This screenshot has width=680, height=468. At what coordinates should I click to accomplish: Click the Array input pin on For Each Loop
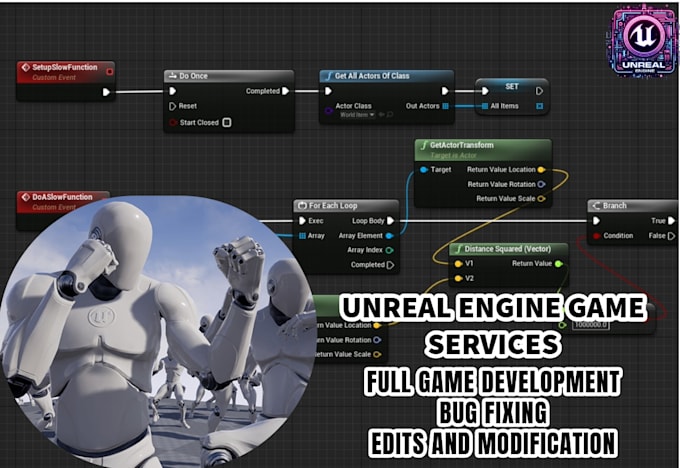[x=302, y=236]
